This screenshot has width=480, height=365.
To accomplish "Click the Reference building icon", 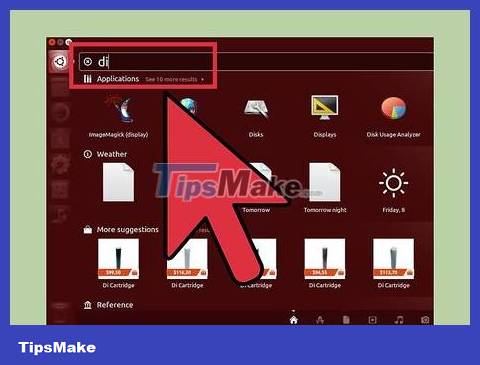I will point(88,305).
